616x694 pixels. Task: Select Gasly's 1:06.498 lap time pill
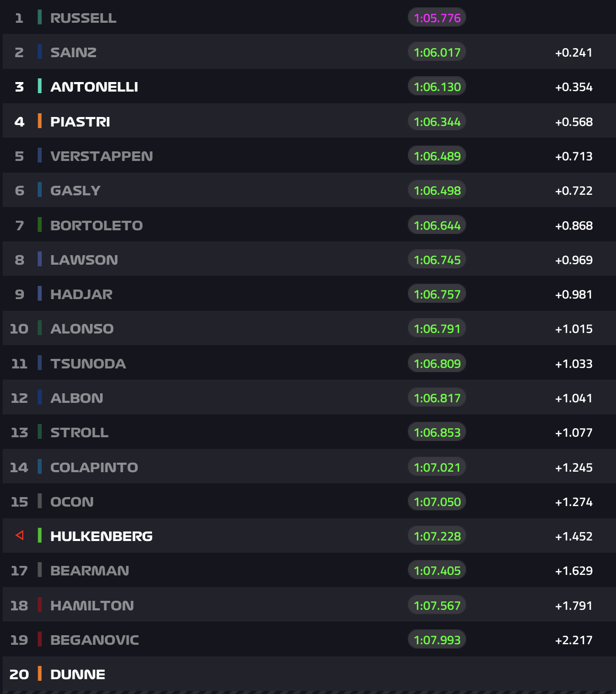pos(437,191)
